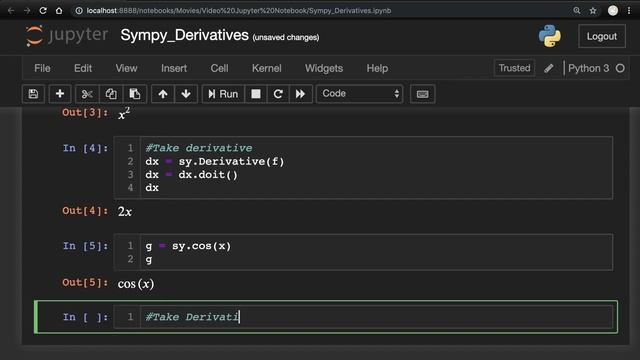Save notebook with the floppy disk icon
The width and height of the screenshot is (640, 360).
pos(33,94)
